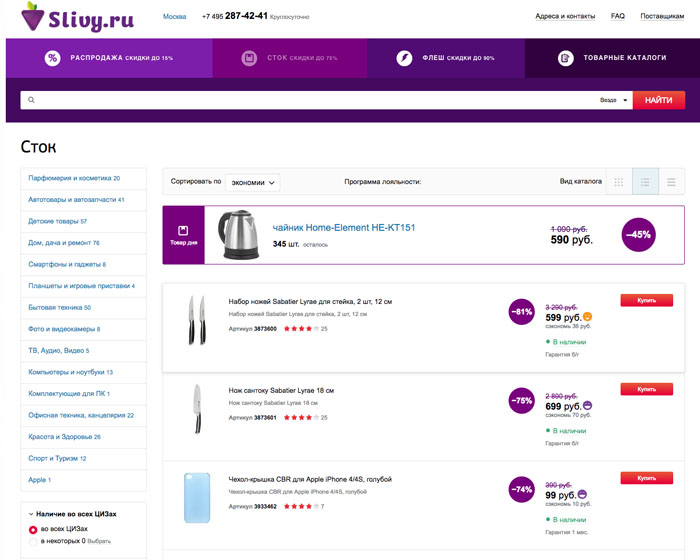Select the 'во всех ЦИЗах' radio button
Viewport: 700px width, 560px height.
tap(33, 530)
